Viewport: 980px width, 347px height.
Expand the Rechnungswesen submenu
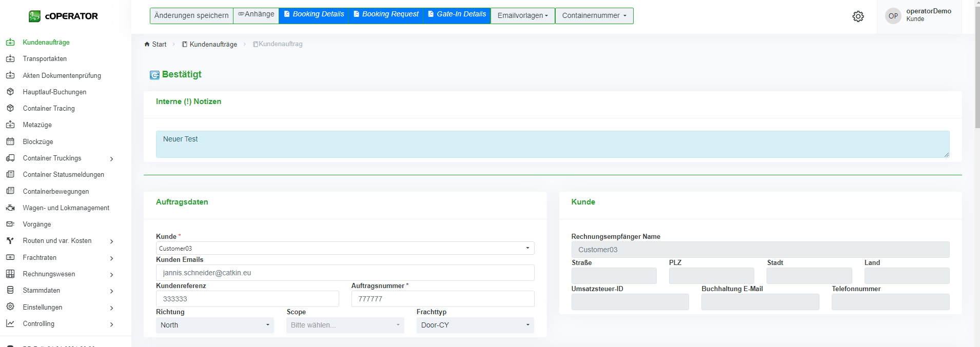[111, 275]
